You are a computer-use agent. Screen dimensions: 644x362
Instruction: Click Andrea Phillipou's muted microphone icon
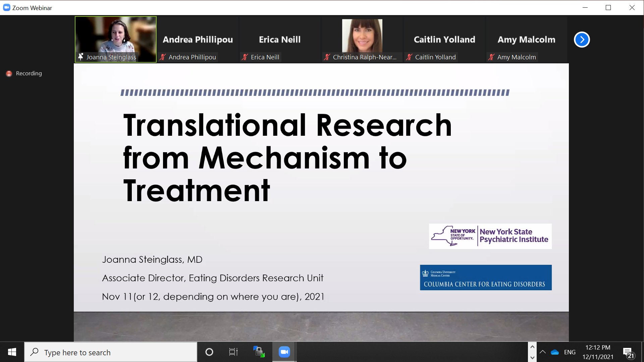click(163, 57)
